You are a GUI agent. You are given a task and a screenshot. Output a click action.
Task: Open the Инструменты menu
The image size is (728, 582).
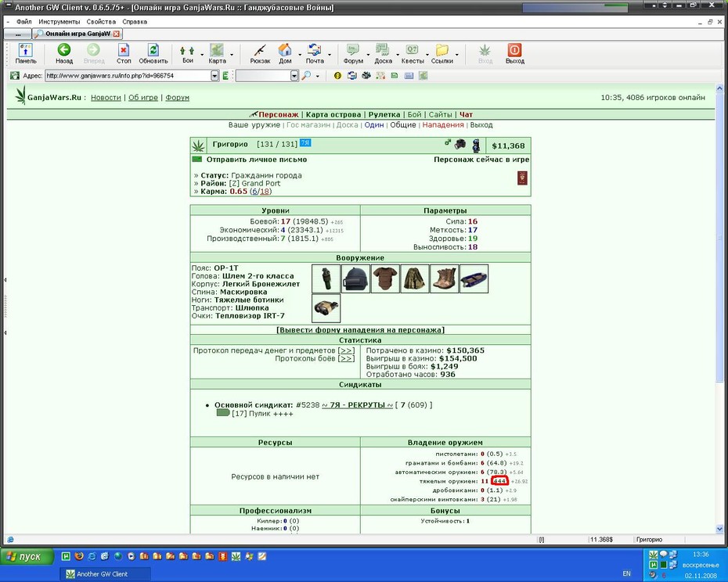pos(59,22)
